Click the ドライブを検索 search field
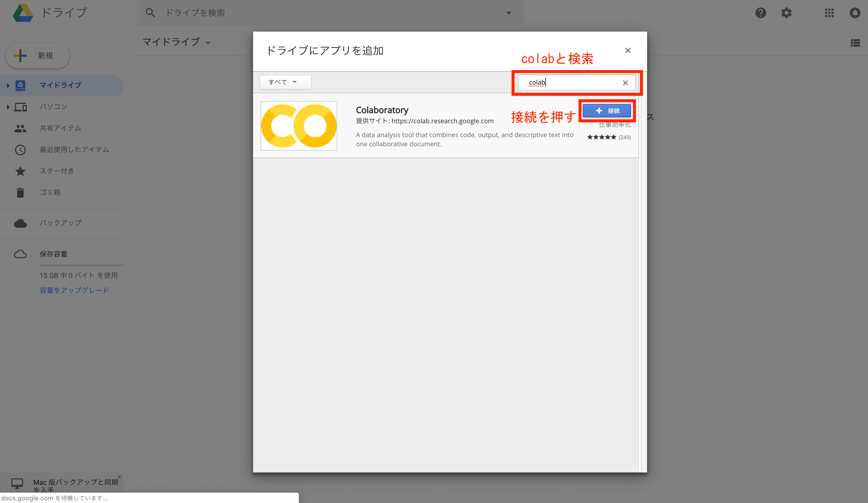The width and height of the screenshot is (868, 503). coord(330,13)
